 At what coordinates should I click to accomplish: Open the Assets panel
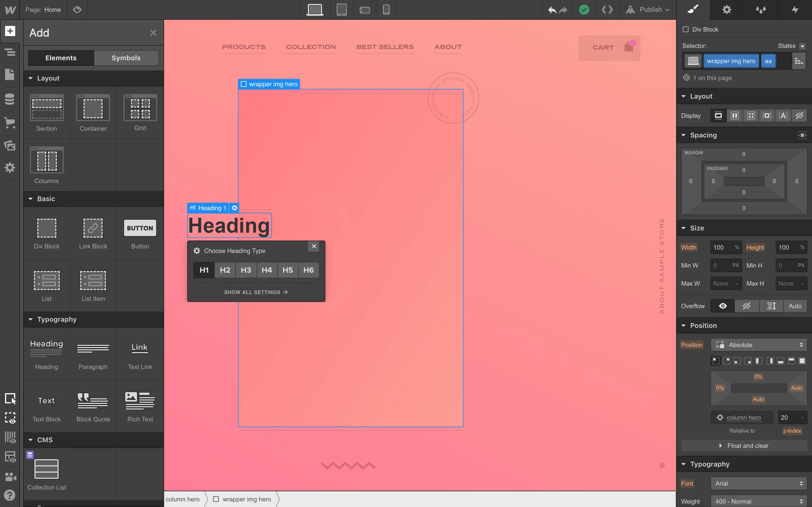10,146
